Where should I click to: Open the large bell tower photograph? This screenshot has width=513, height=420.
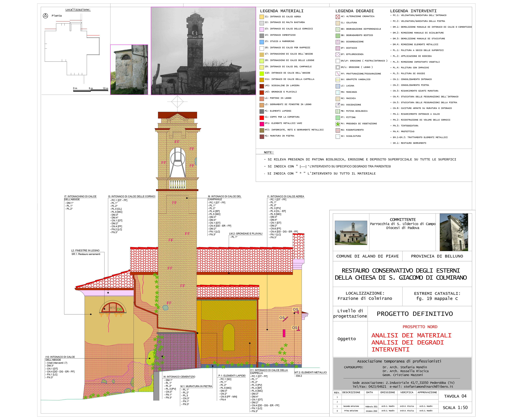point(203,51)
